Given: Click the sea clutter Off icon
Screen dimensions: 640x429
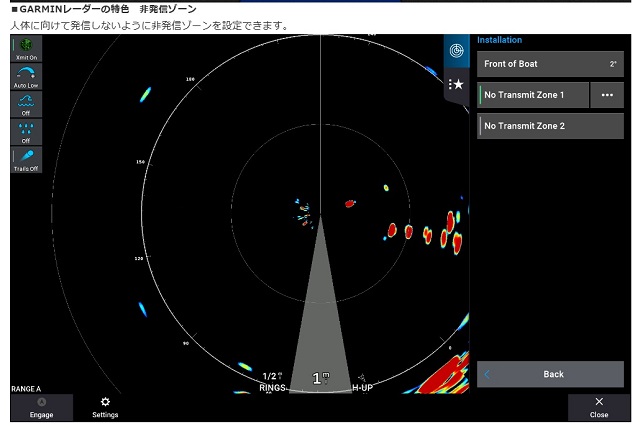Looking at the screenshot, I should [x=26, y=105].
